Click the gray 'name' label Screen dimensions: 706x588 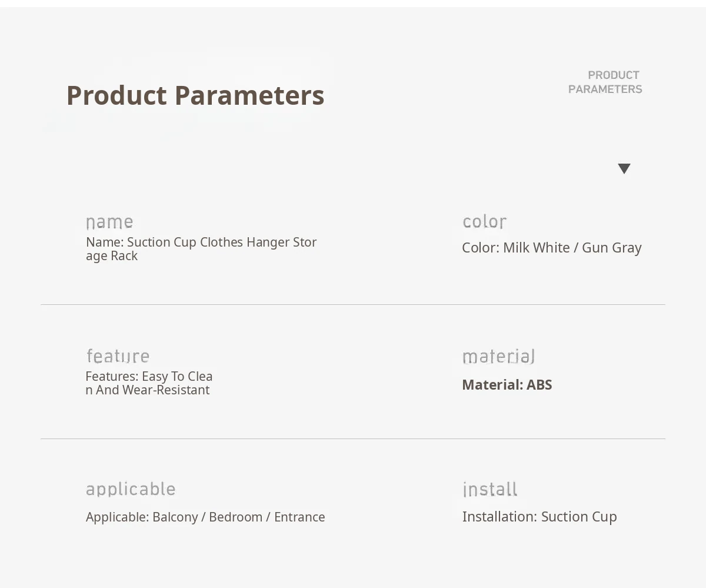coord(109,222)
